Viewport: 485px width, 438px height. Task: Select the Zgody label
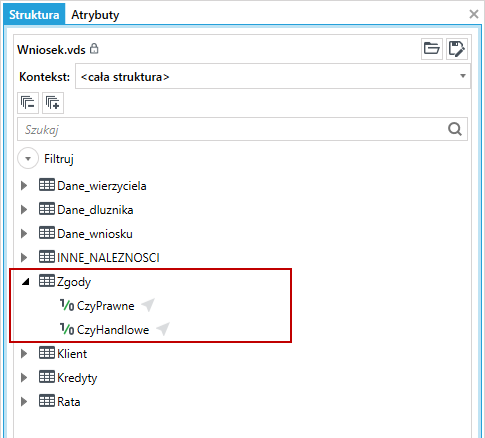tap(74, 282)
